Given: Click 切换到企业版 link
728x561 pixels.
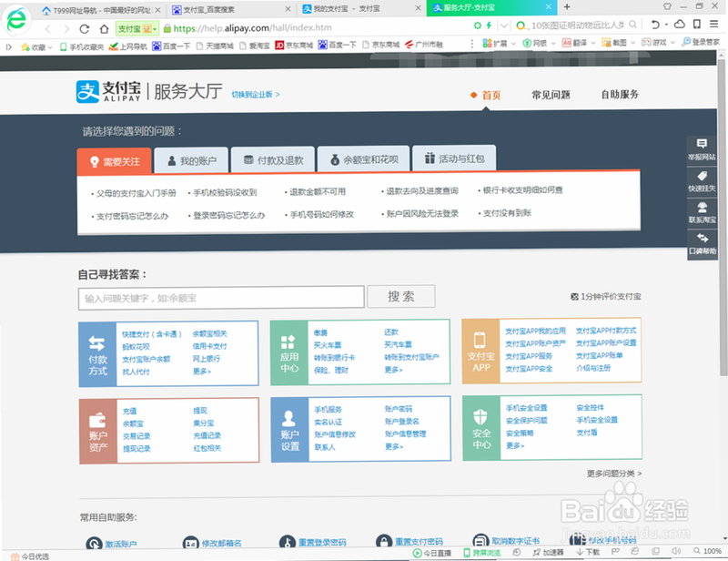Looking at the screenshot, I should pos(256,95).
